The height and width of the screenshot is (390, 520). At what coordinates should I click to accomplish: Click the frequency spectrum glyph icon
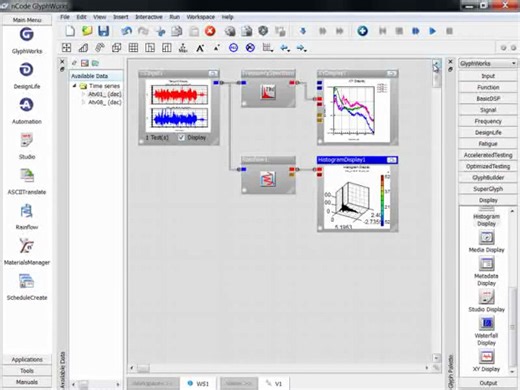click(x=268, y=92)
